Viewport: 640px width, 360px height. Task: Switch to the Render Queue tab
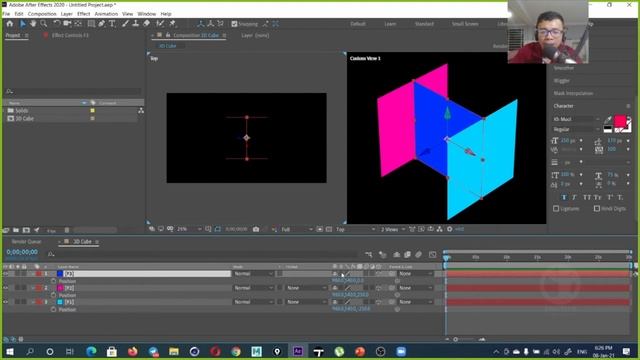click(x=27, y=242)
